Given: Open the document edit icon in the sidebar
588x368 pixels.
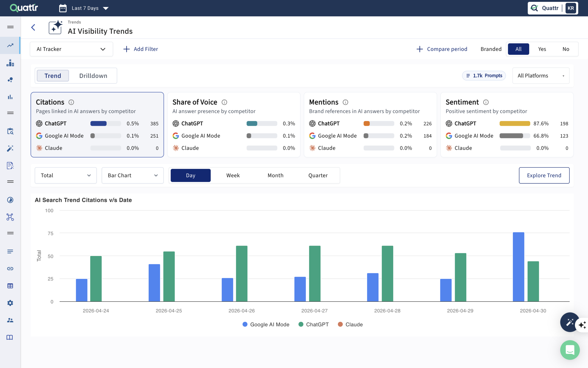Looking at the screenshot, I should pos(10,166).
